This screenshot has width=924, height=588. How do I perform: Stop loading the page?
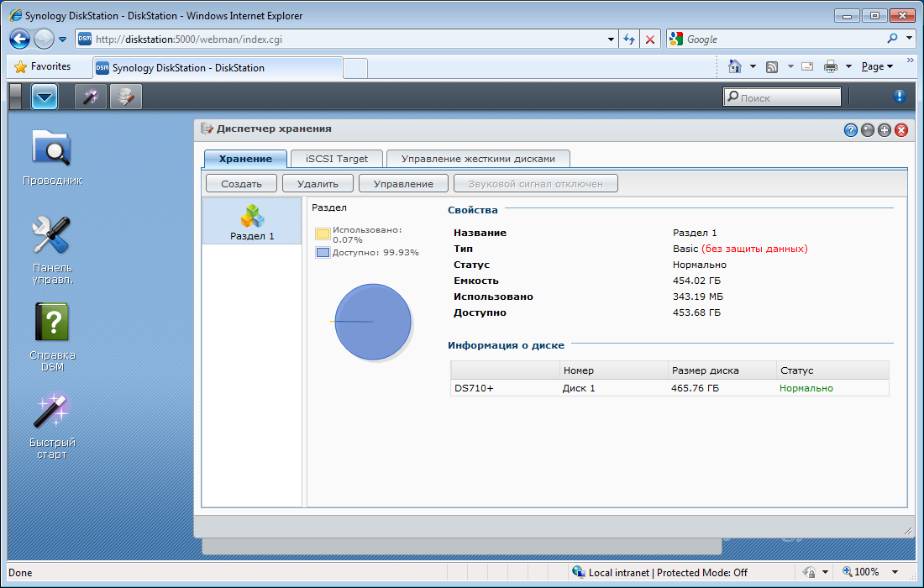tap(650, 39)
